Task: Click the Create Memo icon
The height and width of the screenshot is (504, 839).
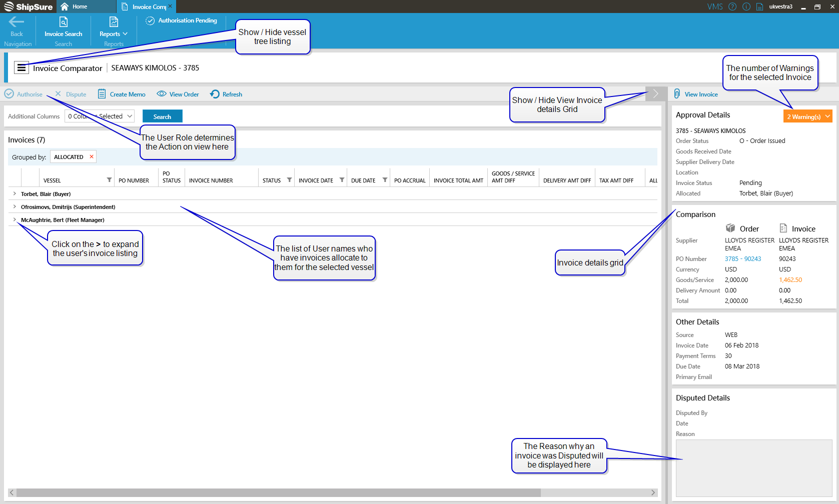Action: click(102, 94)
